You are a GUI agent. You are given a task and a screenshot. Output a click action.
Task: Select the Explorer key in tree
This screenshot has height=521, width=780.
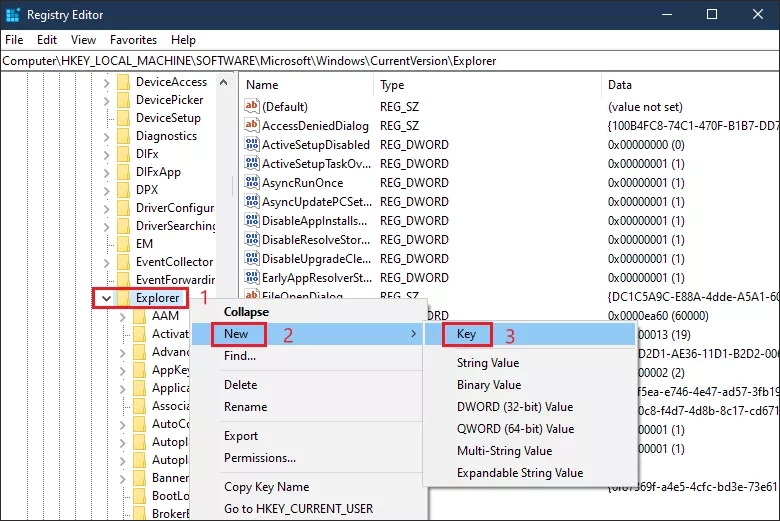(157, 298)
